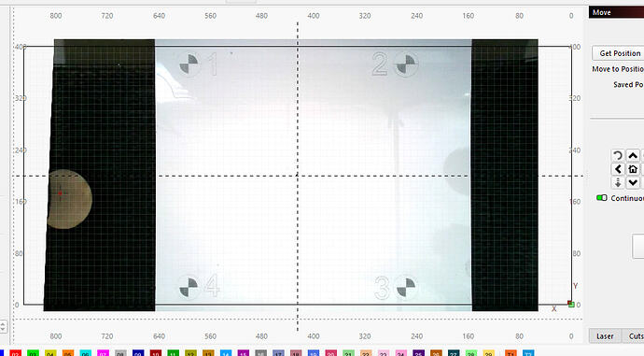Select dark teal layer swatch 27
The image size is (644, 356).
click(454, 352)
